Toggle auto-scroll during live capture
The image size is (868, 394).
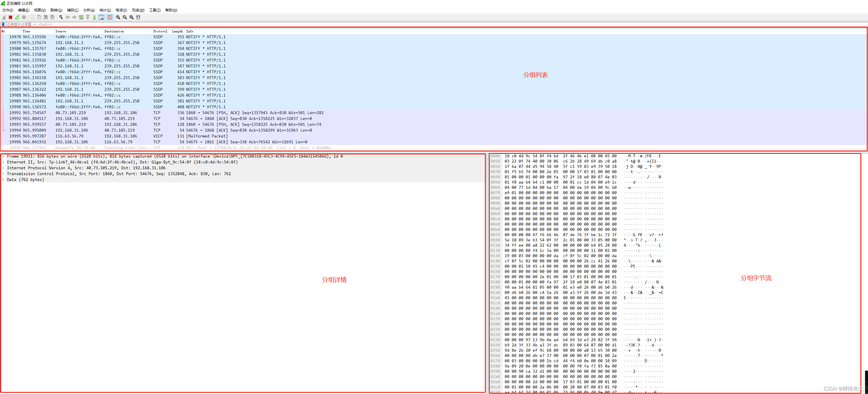tap(101, 17)
